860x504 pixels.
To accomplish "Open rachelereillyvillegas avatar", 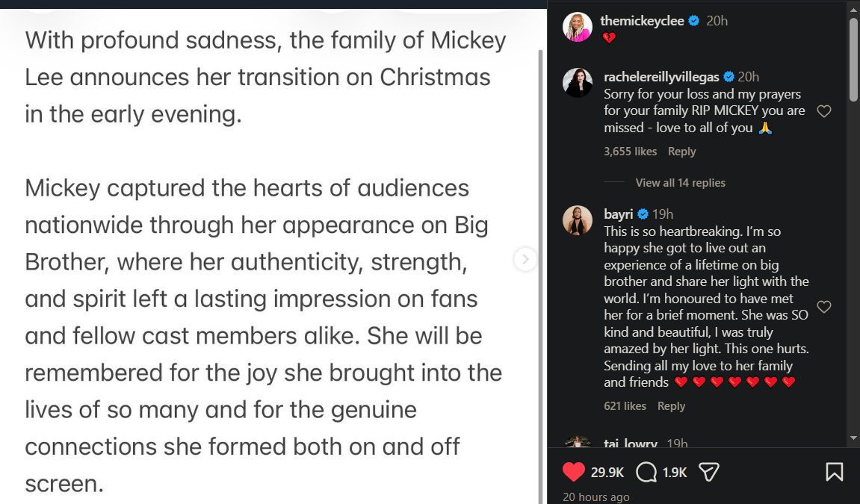I will coord(578,82).
